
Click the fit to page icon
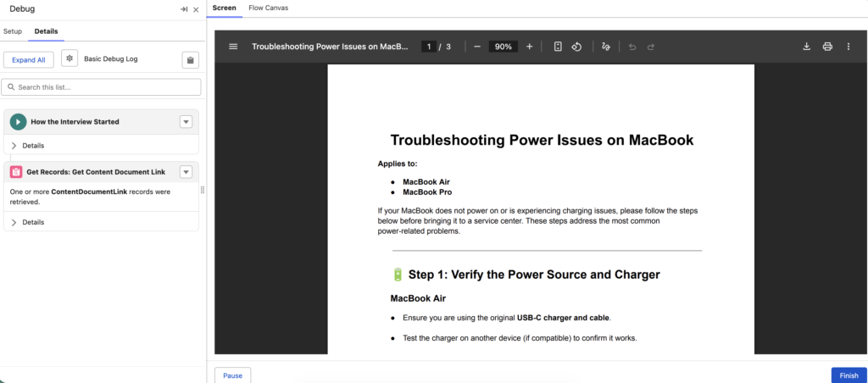tap(558, 47)
